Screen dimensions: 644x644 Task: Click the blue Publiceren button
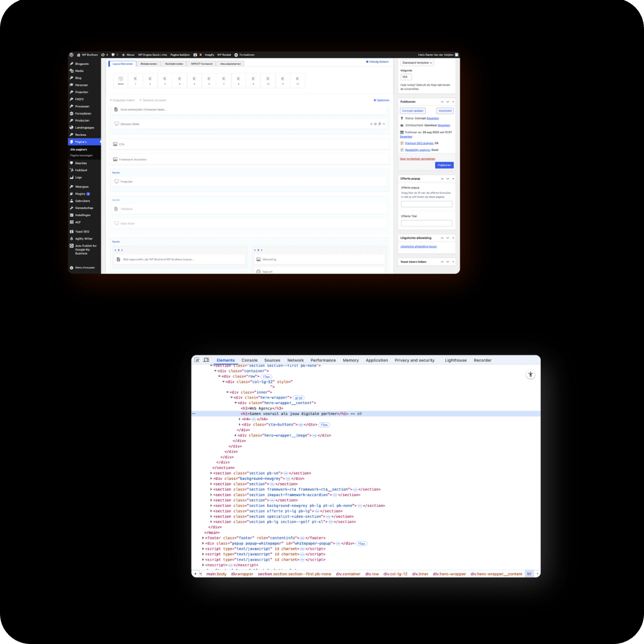click(444, 165)
